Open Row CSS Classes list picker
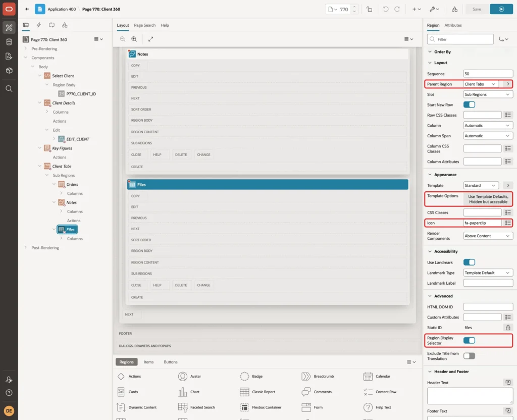This screenshot has height=420, width=517. tap(508, 115)
